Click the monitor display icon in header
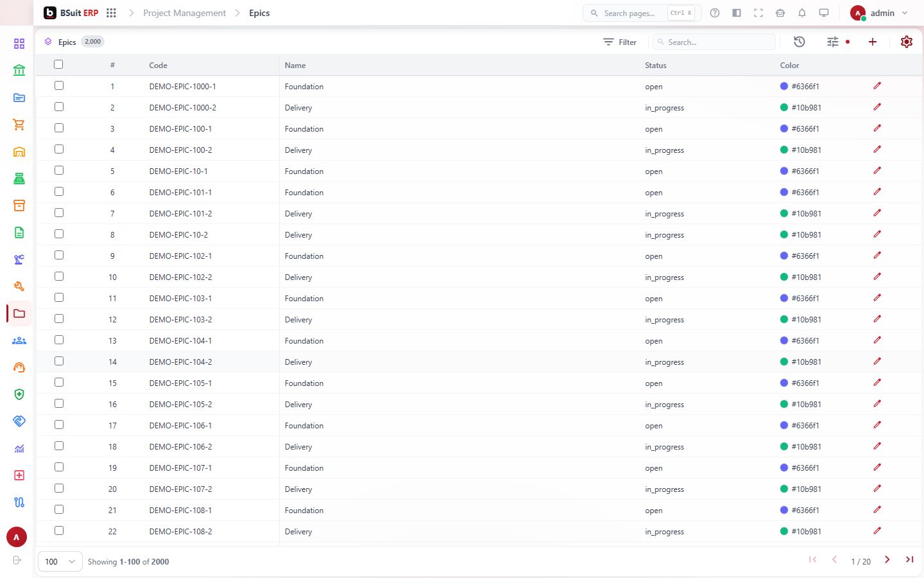 [824, 13]
